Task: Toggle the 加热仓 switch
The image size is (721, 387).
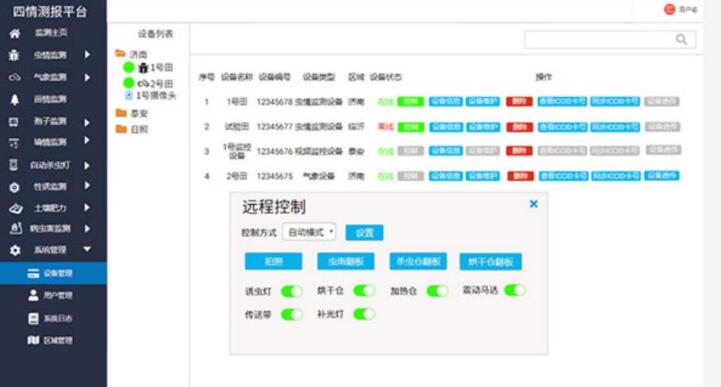Action: [437, 291]
